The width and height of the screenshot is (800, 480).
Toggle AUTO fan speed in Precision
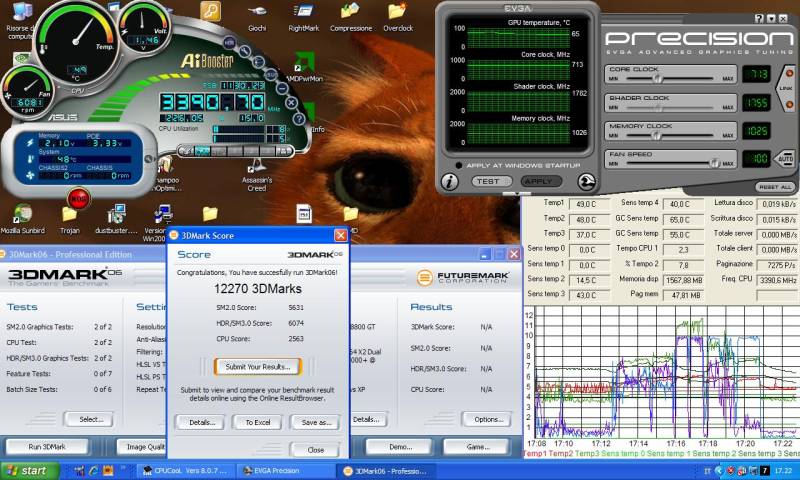(785, 159)
